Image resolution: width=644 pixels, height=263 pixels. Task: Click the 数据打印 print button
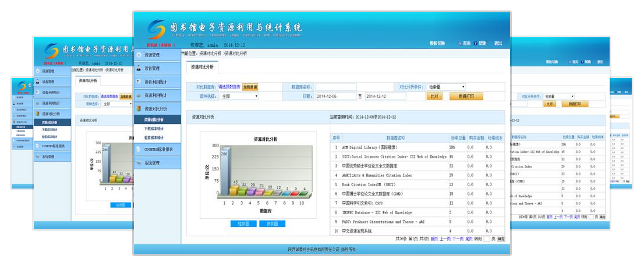click(x=466, y=96)
